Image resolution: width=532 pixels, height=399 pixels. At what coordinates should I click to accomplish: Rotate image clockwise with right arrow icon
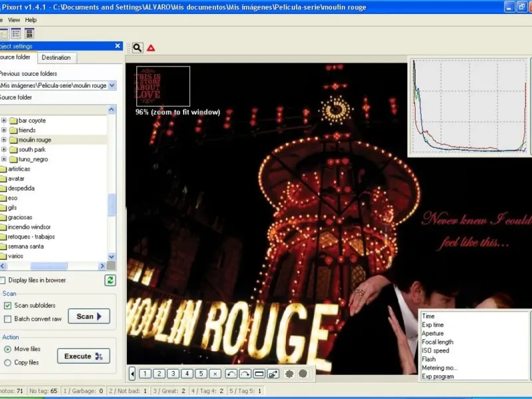pos(245,374)
